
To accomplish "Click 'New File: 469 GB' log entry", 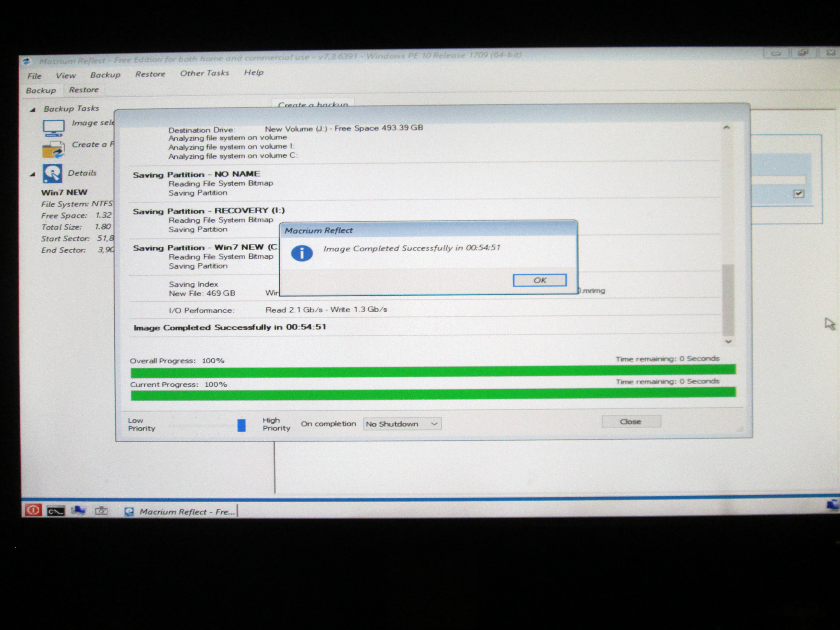I will [x=202, y=293].
